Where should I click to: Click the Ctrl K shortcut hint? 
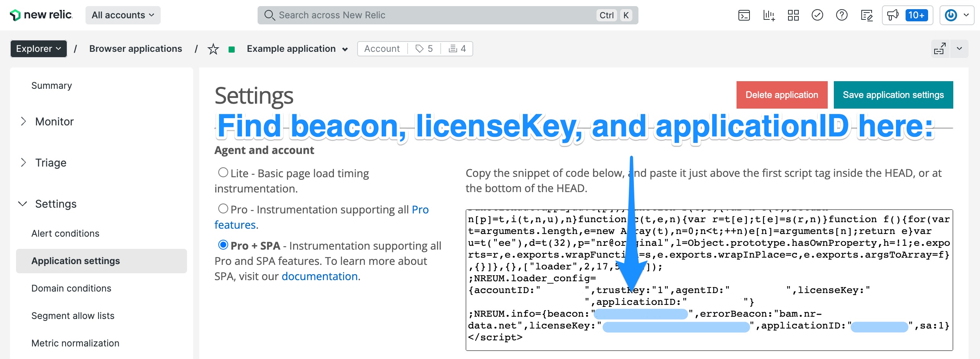[x=615, y=15]
